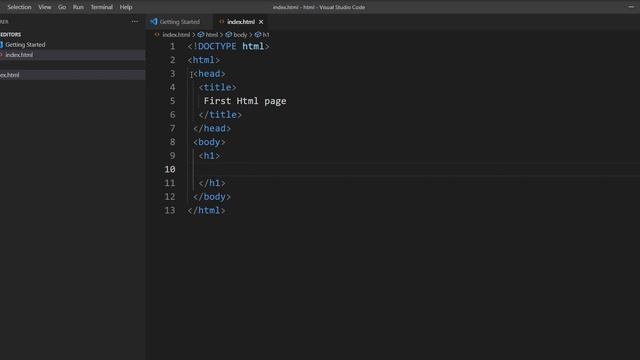Click body breadcrumb segment
Image resolution: width=640 pixels, height=360 pixels.
tap(240, 35)
